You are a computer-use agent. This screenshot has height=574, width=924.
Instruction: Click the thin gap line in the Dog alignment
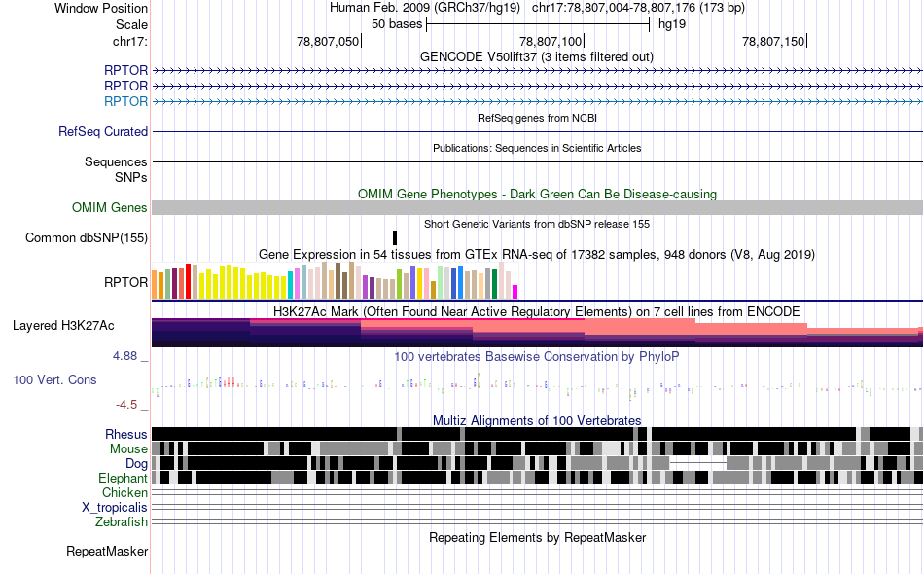click(x=698, y=463)
